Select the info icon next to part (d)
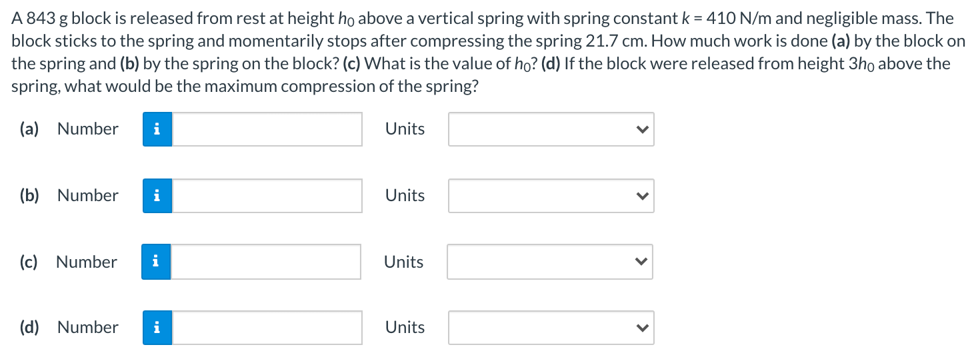Screen dimensions: 980x361 point(157,328)
